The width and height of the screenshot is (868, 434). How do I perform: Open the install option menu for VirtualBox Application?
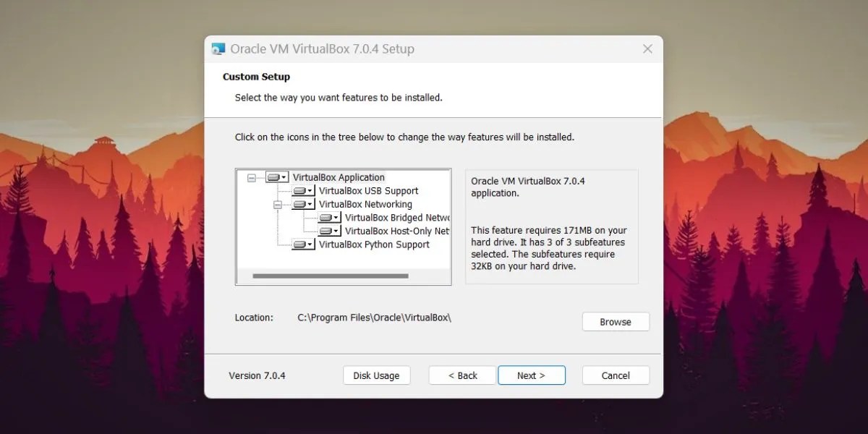click(285, 177)
